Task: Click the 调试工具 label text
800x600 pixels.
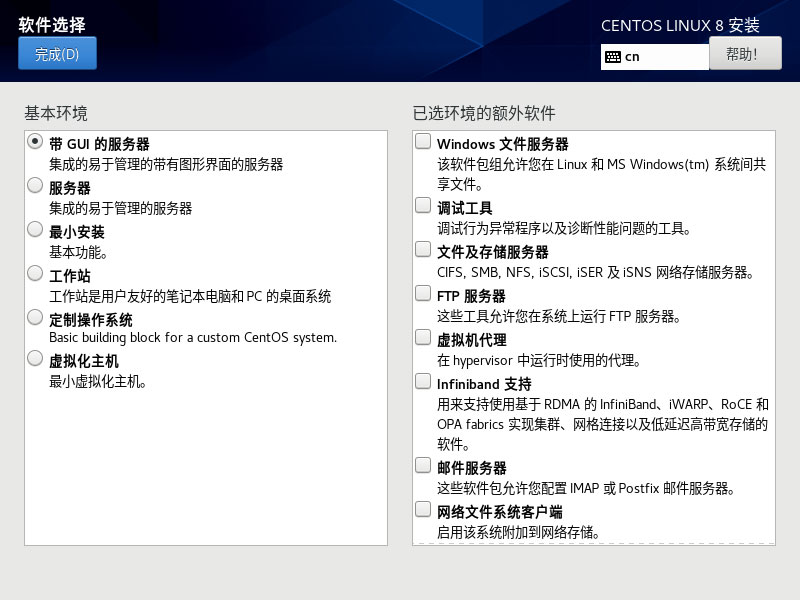Action: (465, 208)
